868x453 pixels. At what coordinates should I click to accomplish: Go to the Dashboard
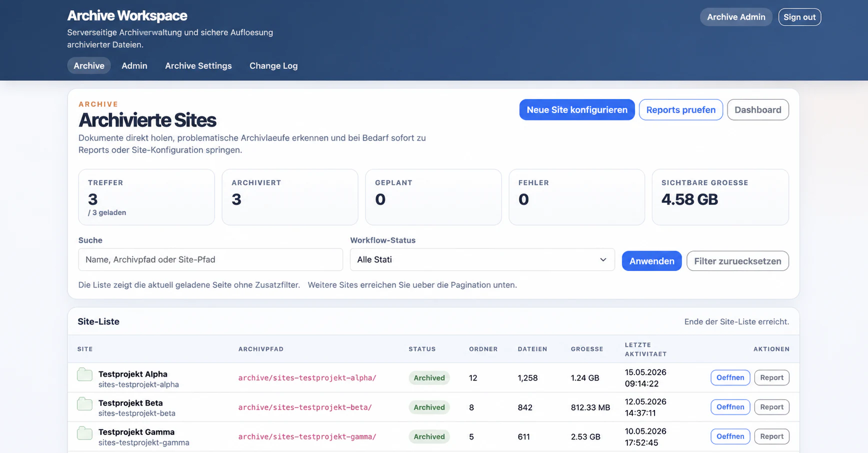[x=758, y=109]
